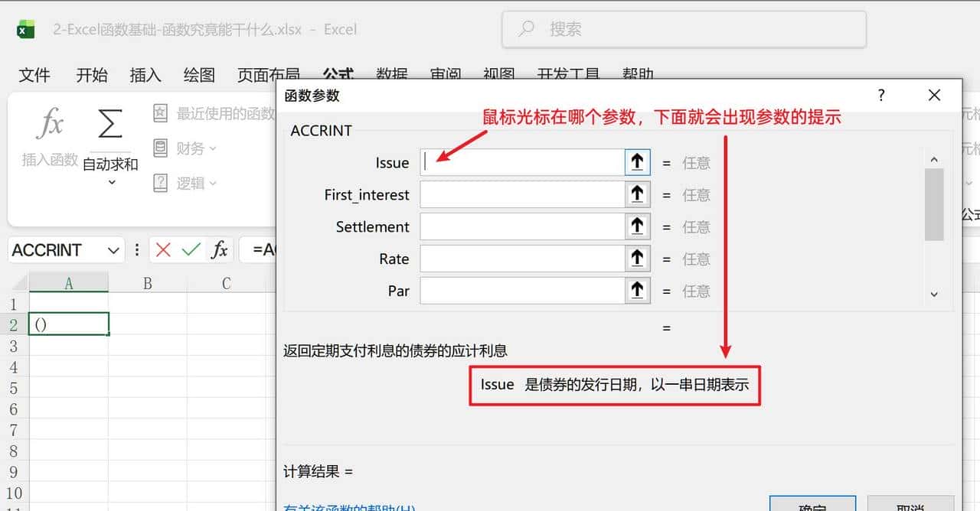Screen dimensions: 980x511
Task: Switch to the 数据 ribbon tab
Action: (x=391, y=74)
